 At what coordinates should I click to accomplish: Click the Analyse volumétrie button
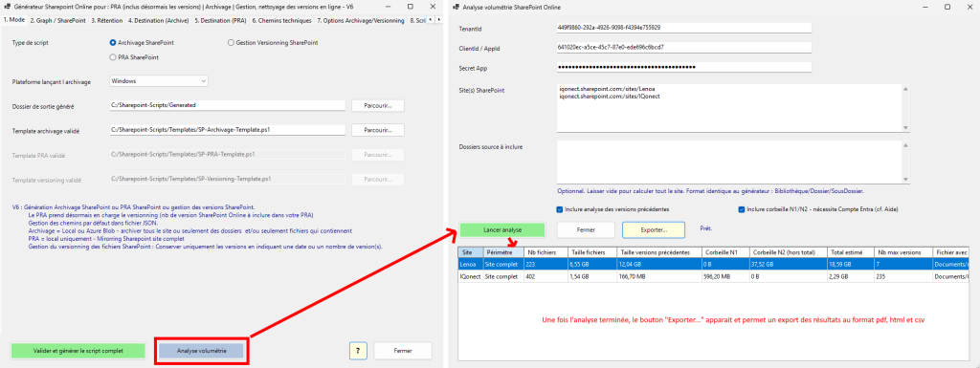click(x=201, y=351)
